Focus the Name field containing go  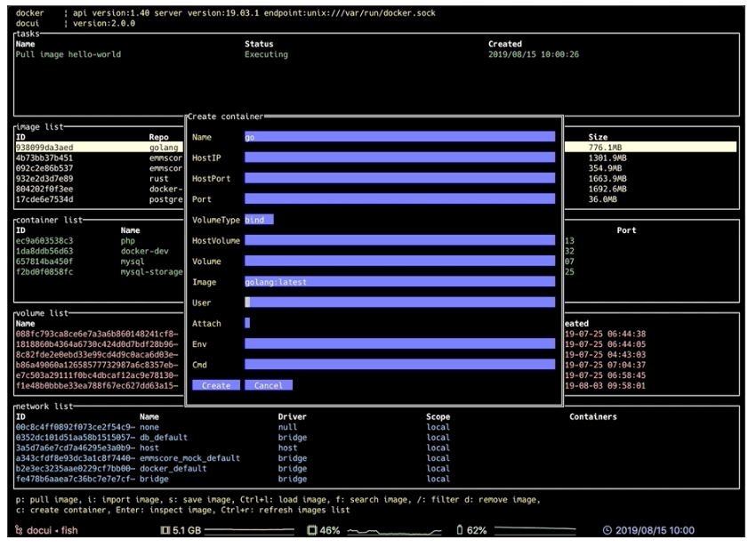(x=399, y=137)
